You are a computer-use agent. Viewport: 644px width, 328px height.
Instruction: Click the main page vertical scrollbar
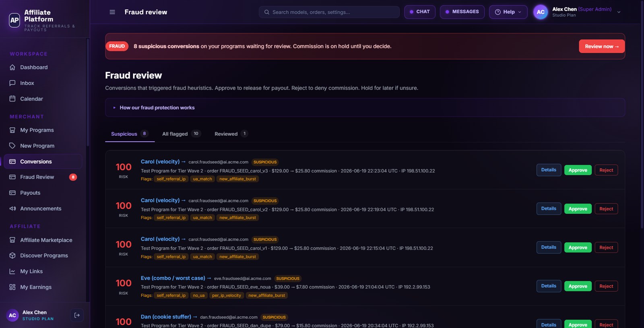[x=642, y=115]
